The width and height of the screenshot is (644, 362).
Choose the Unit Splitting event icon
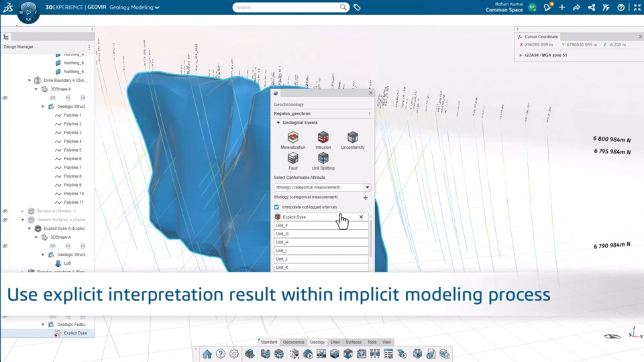click(x=323, y=158)
